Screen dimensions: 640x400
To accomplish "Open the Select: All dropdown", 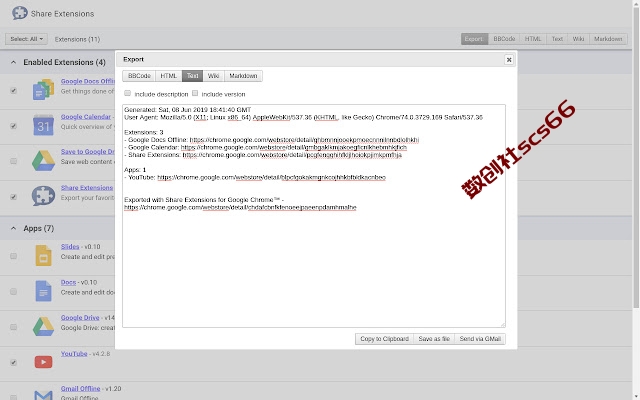I will click(x=27, y=39).
